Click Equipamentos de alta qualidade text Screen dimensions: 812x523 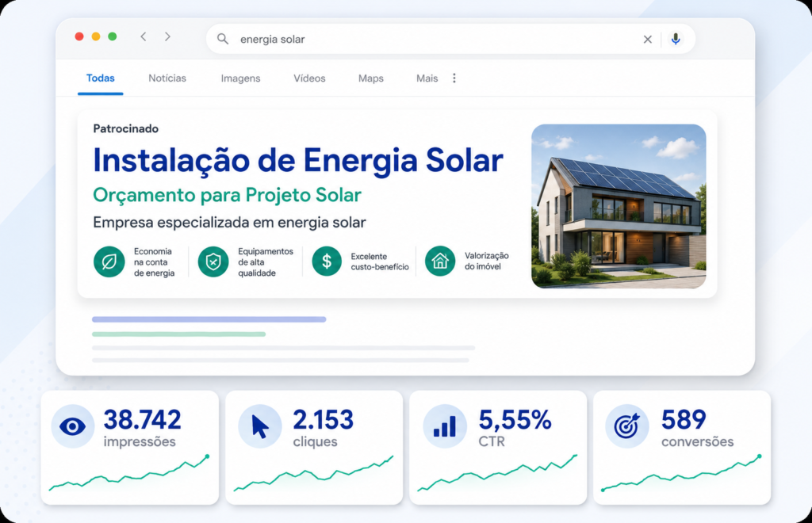point(266,261)
